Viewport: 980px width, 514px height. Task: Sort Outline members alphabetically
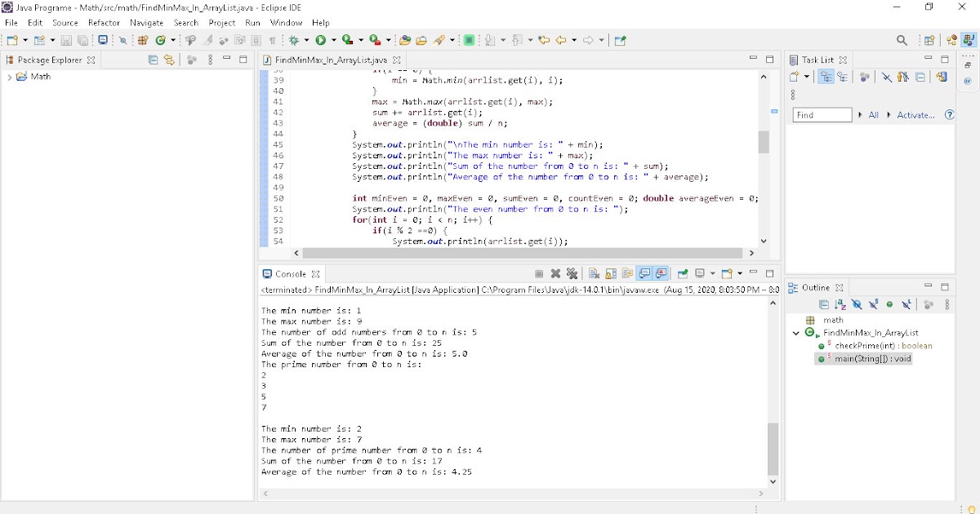pyautogui.click(x=839, y=304)
